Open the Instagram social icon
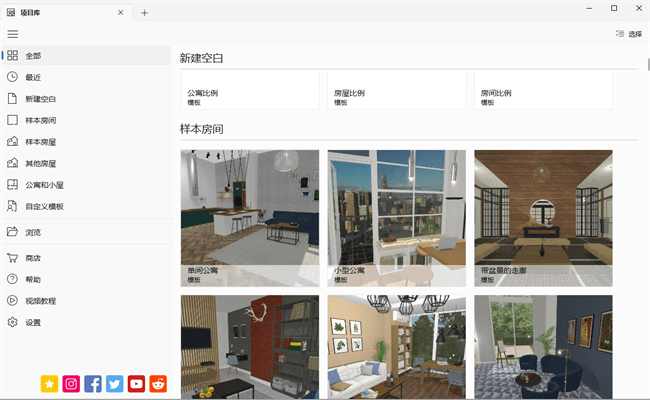 coord(71,384)
